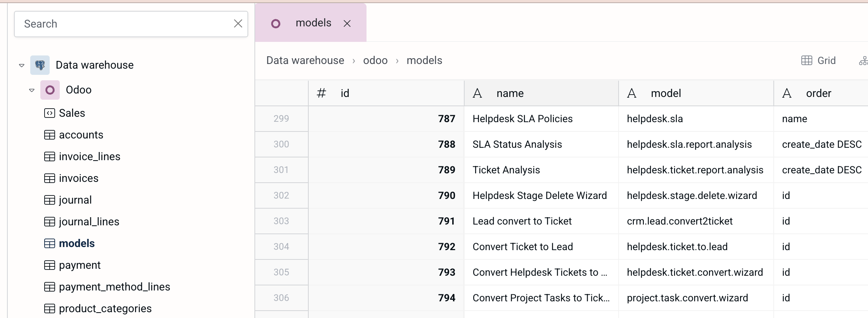Image resolution: width=868 pixels, height=318 pixels.
Task: Open the Sales item in sidebar
Action: (x=72, y=113)
